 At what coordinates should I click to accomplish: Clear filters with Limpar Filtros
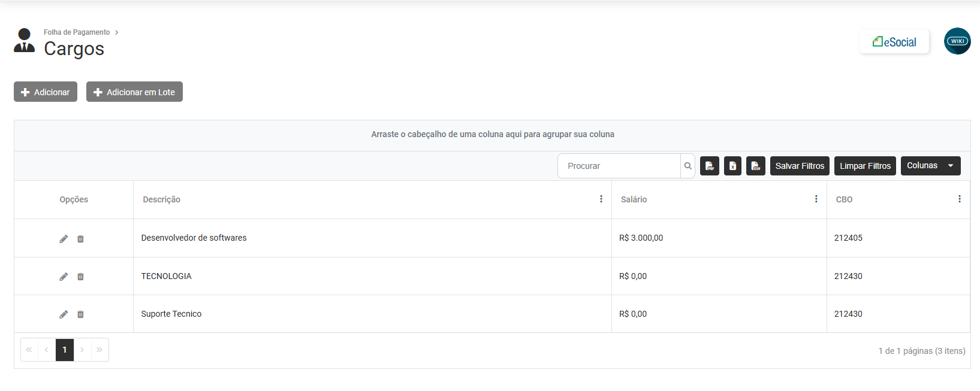tap(865, 166)
